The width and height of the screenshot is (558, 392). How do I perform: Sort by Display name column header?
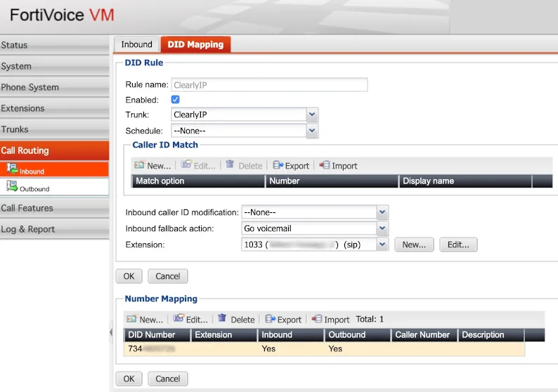point(465,181)
